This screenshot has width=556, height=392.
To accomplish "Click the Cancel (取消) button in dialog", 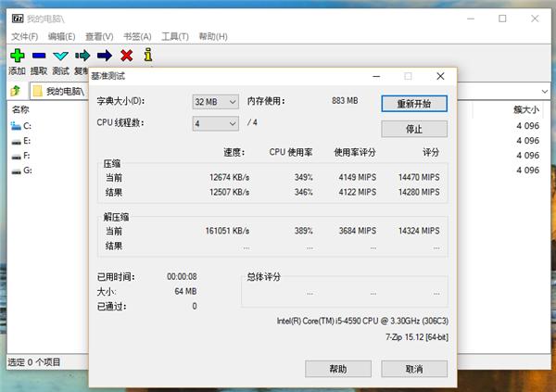I will coord(413,368).
